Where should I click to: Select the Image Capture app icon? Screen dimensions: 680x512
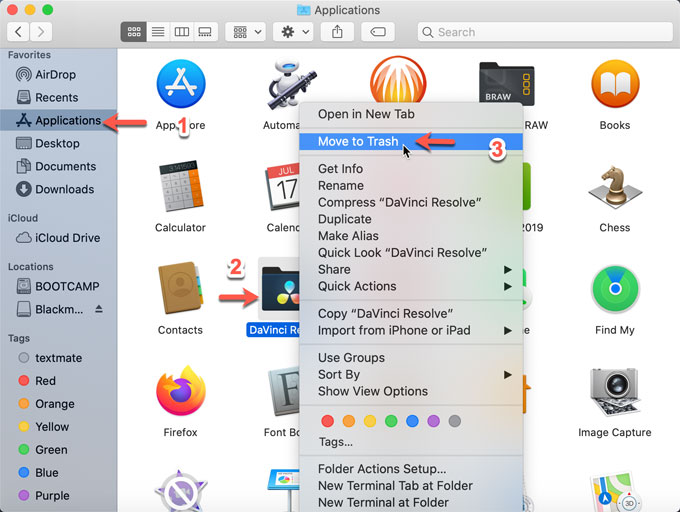click(x=615, y=392)
